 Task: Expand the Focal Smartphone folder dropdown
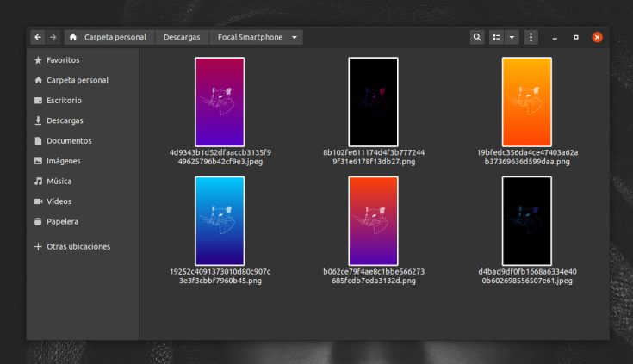pos(295,37)
